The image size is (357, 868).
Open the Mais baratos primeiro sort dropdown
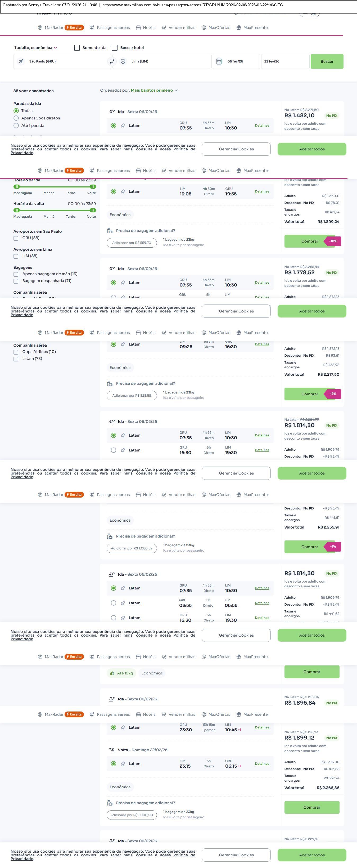[154, 90]
